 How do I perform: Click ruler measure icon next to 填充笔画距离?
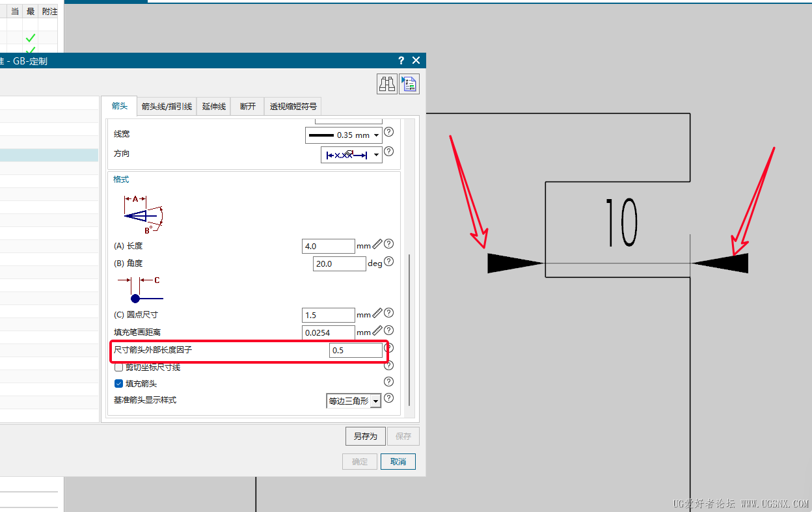click(x=377, y=331)
